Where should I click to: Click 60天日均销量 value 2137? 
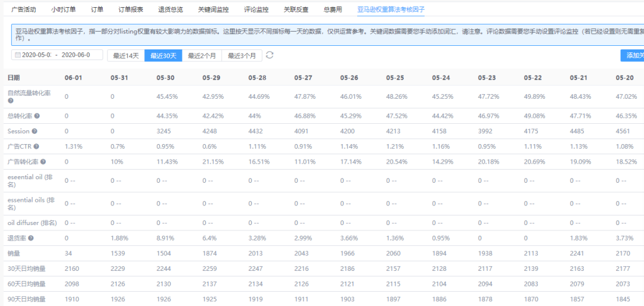(209, 284)
